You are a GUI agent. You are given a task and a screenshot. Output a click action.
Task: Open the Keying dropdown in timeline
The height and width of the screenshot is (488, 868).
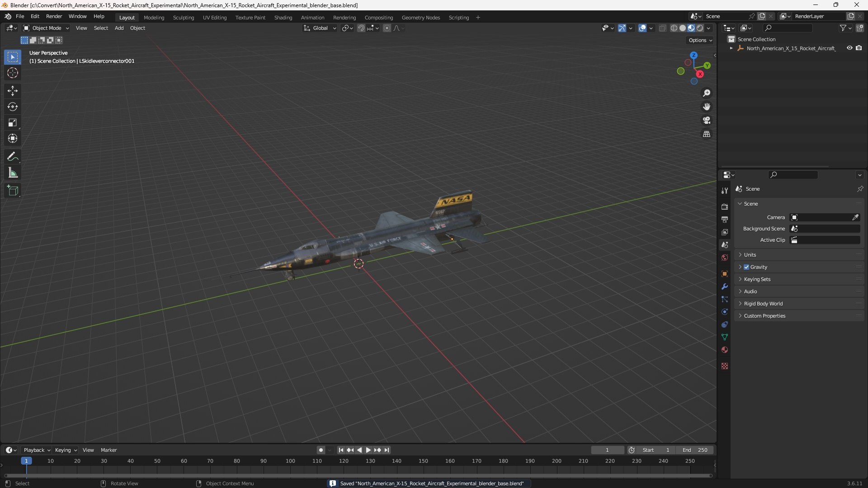coord(66,450)
